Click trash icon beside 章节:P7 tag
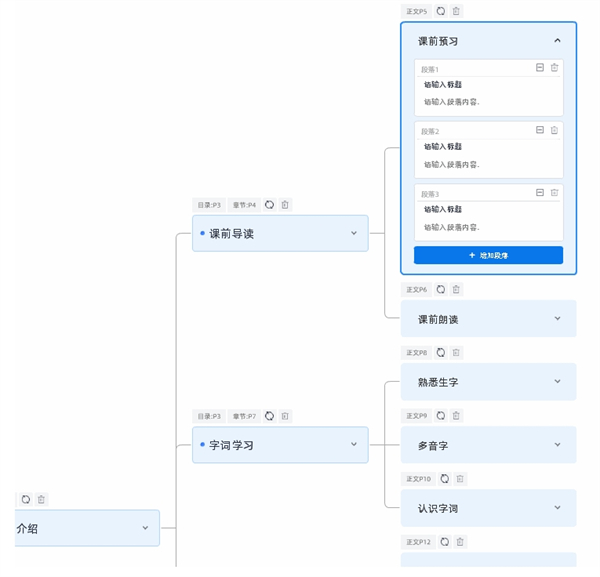 coord(285,416)
